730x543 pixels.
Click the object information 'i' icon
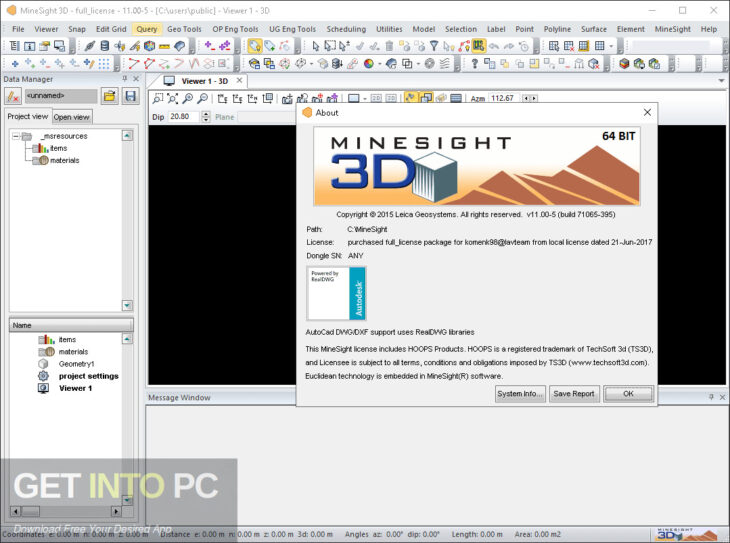pos(29,46)
